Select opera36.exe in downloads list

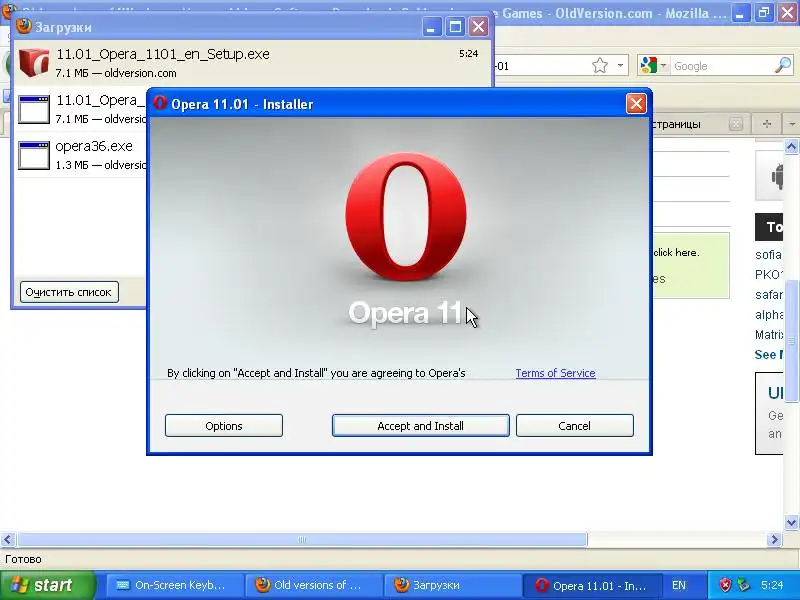(82, 155)
